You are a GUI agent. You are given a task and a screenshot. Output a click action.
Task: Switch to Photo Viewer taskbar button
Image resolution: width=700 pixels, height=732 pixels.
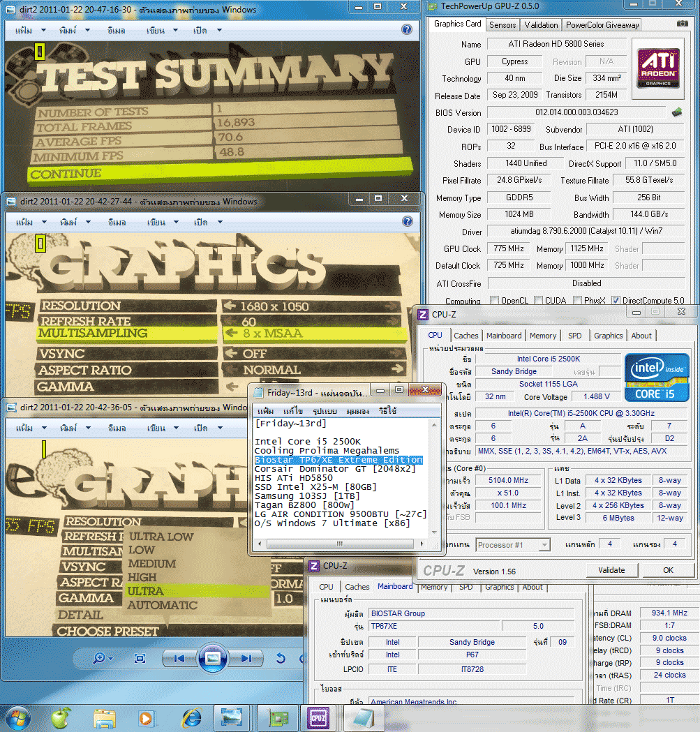click(232, 718)
